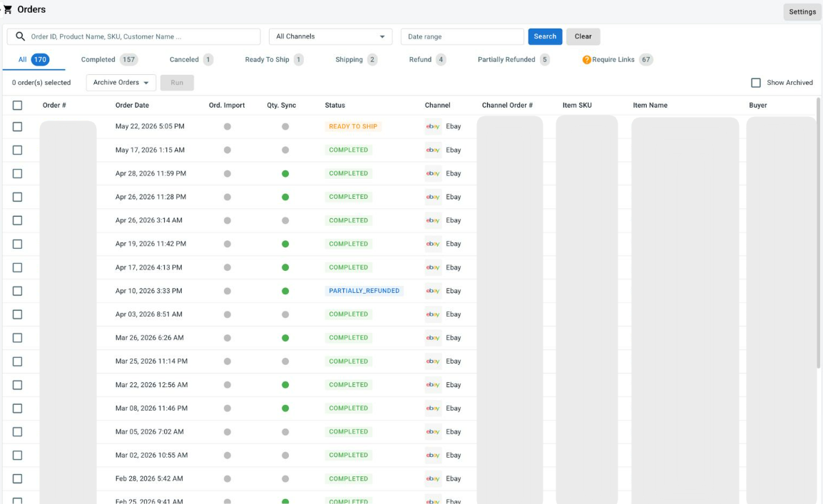
Task: Click gray Qty. Sync dot for Mar 05, 2026
Action: [285, 431]
